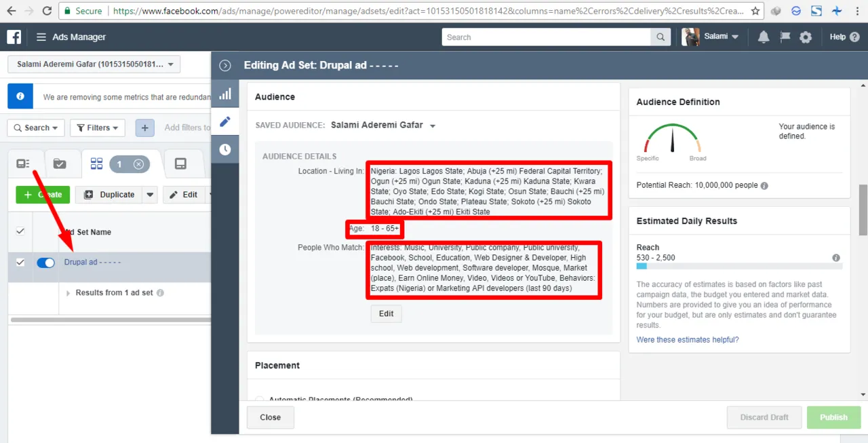Viewport: 868px width, 443px height.
Task: Click the vertical scrollbar on the right
Action: [x=863, y=209]
